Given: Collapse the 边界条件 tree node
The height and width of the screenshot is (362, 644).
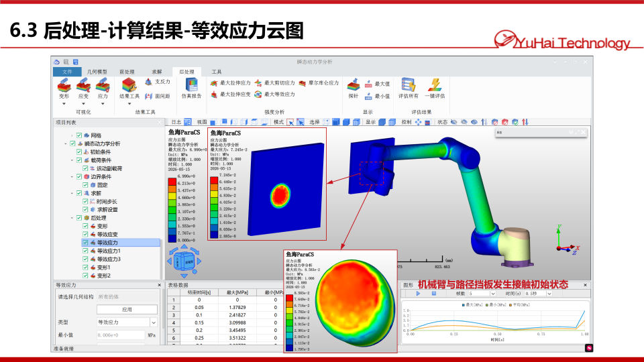Looking at the screenshot, I should tap(72, 176).
